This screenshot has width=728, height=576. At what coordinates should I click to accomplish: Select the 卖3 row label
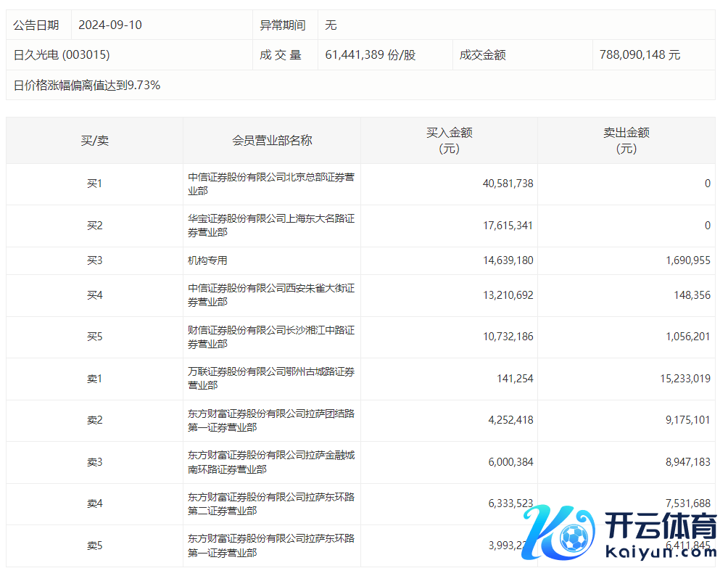pyautogui.click(x=94, y=462)
